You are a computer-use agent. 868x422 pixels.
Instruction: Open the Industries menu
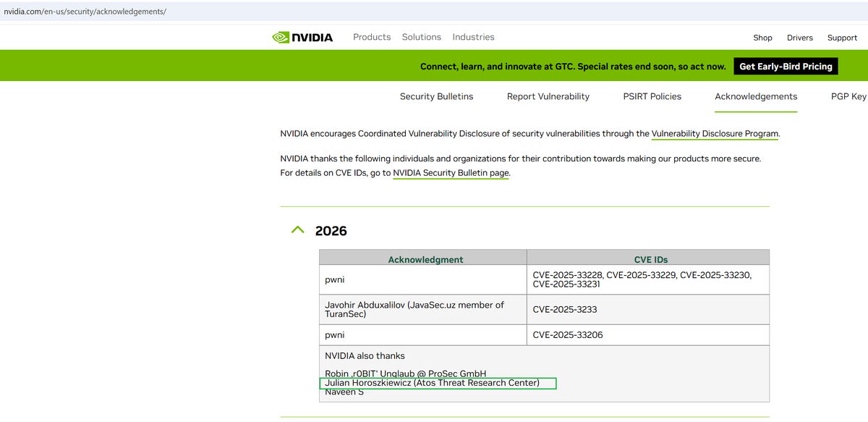coord(474,37)
